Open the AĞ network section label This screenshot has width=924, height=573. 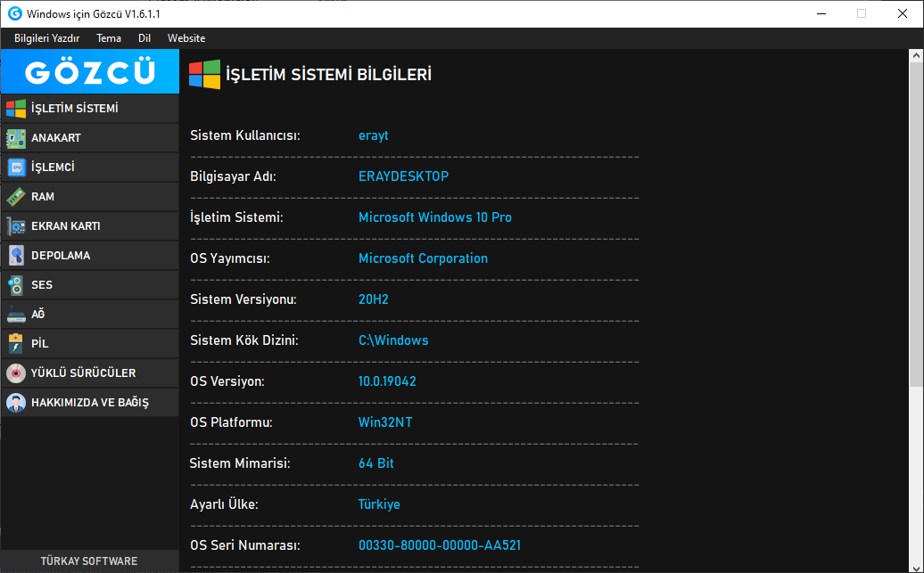(37, 314)
